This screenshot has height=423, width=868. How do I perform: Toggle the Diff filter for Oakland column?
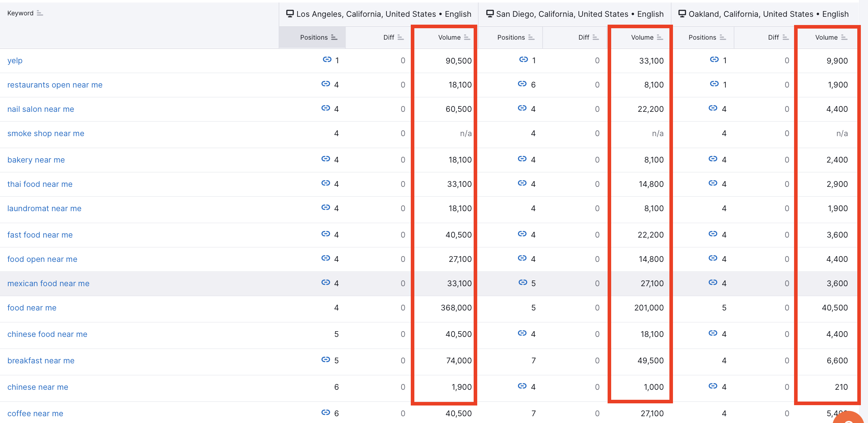[785, 36]
